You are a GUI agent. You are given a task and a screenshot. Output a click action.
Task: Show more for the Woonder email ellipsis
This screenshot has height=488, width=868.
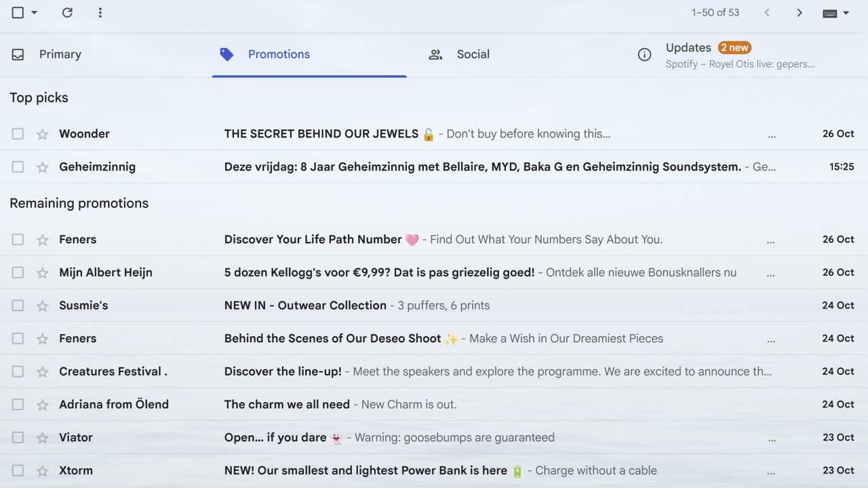[771, 136]
